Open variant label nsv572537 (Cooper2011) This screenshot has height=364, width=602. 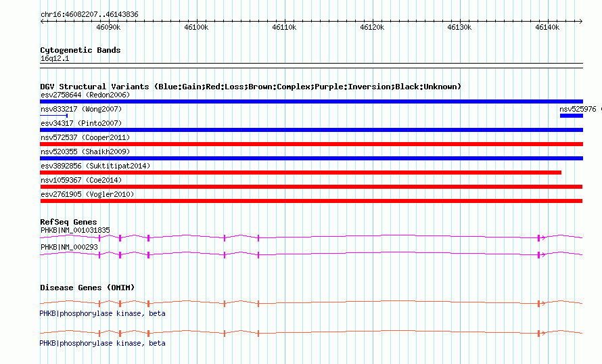point(85,137)
